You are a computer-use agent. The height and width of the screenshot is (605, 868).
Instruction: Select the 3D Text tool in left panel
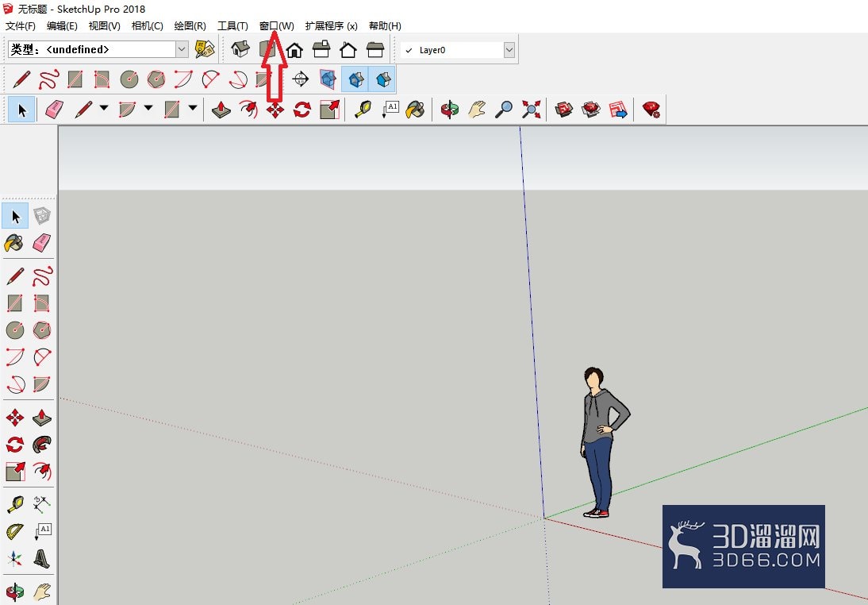pos(42,558)
